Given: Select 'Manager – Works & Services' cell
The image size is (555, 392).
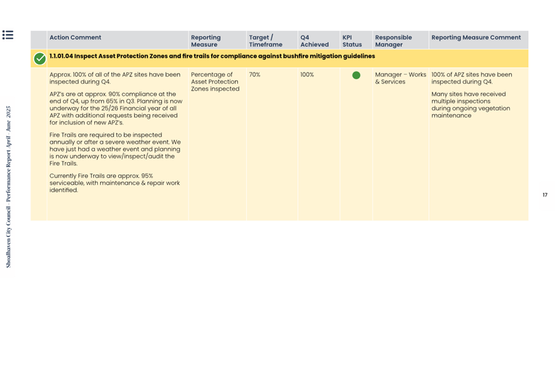Looking at the screenshot, I should 400,78.
